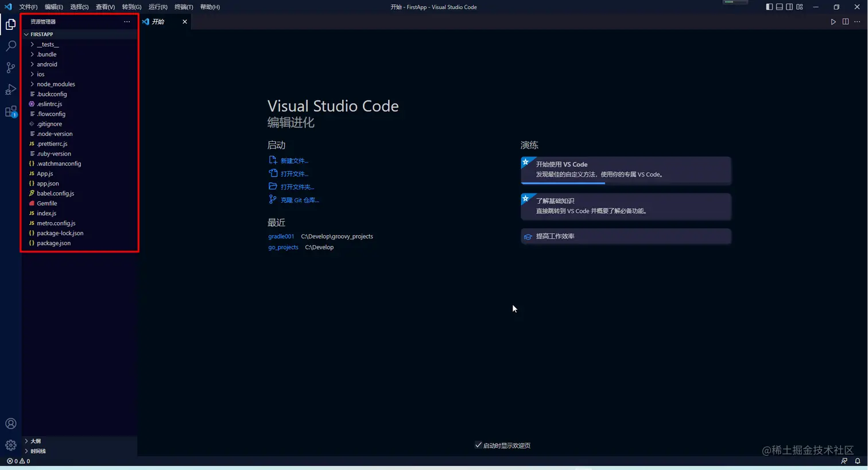Click the 克隆 Git 仓库... link

point(300,200)
